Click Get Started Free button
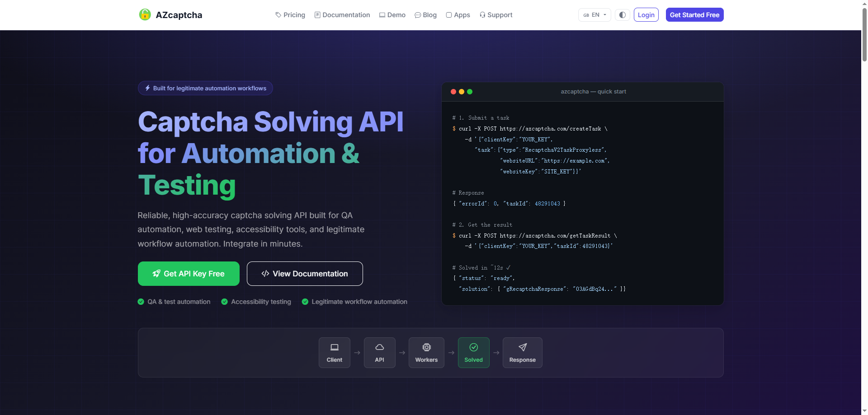The width and height of the screenshot is (868, 415). tap(694, 15)
